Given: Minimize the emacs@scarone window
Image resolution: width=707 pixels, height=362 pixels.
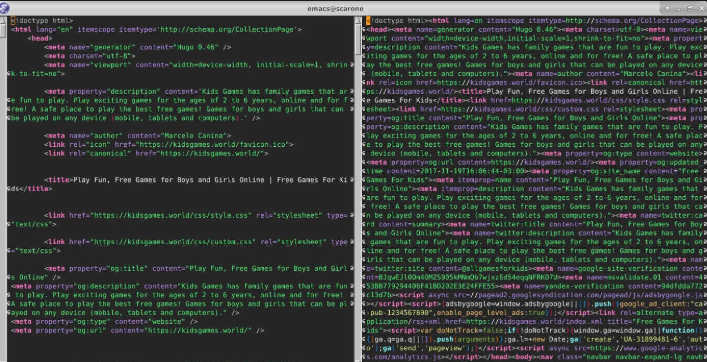Looking at the screenshot, I should (680, 8).
